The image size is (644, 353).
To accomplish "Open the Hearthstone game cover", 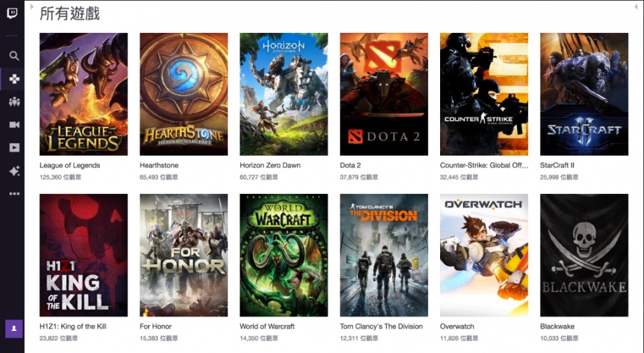I will point(184,94).
